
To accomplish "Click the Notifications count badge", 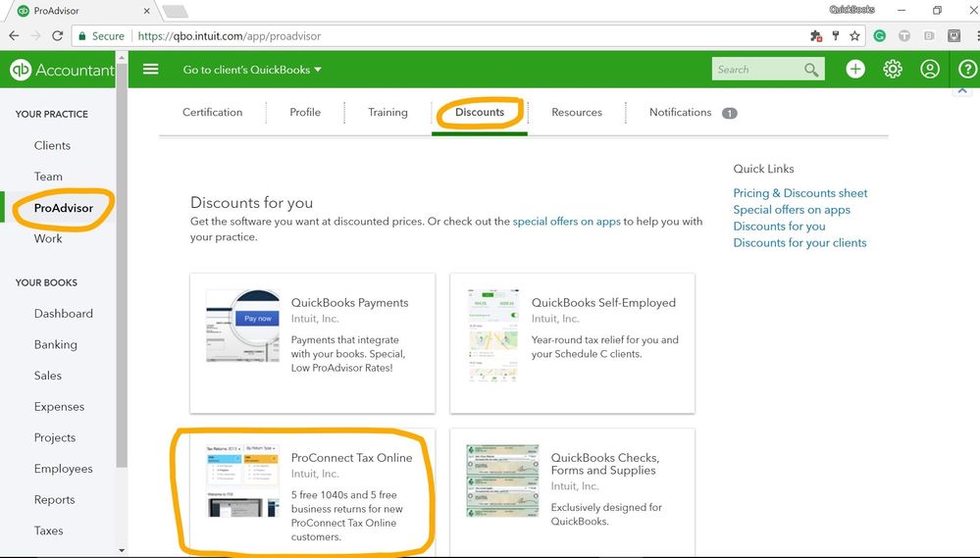I will [730, 113].
